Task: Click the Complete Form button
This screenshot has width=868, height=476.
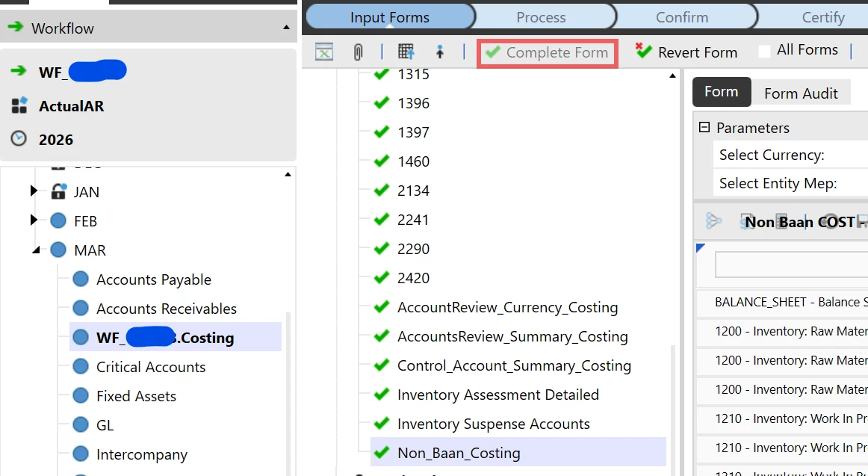Action: pyautogui.click(x=548, y=53)
